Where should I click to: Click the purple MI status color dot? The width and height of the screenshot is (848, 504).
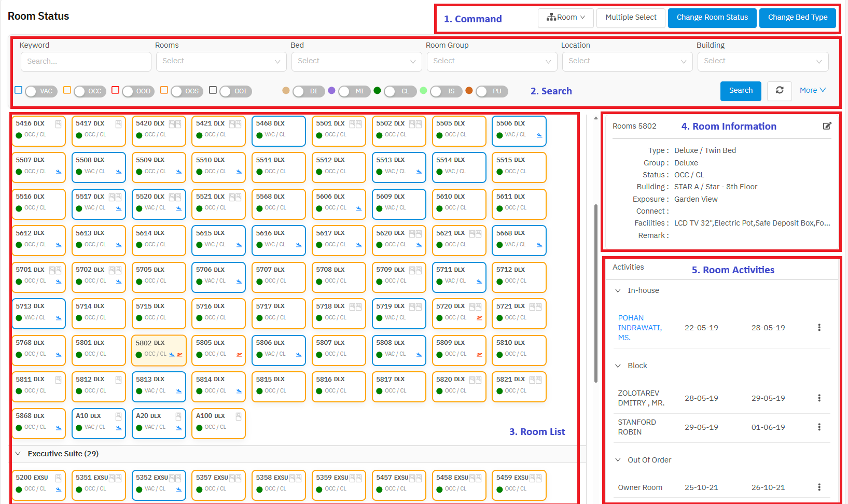click(331, 90)
